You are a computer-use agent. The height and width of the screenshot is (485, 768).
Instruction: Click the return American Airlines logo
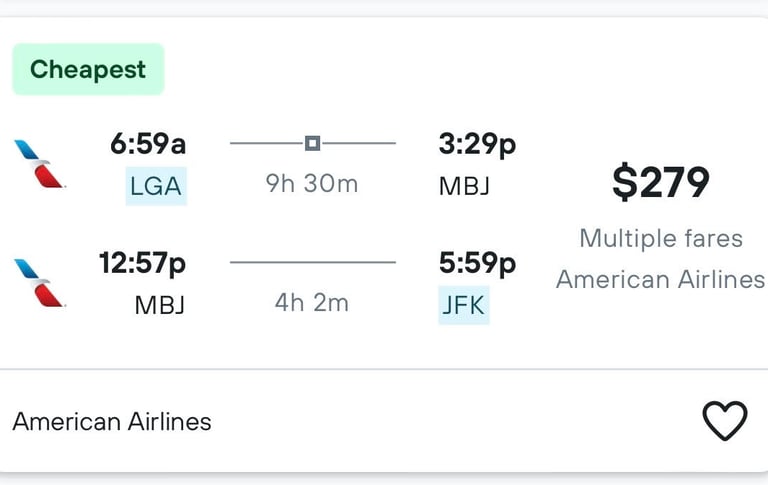click(39, 283)
